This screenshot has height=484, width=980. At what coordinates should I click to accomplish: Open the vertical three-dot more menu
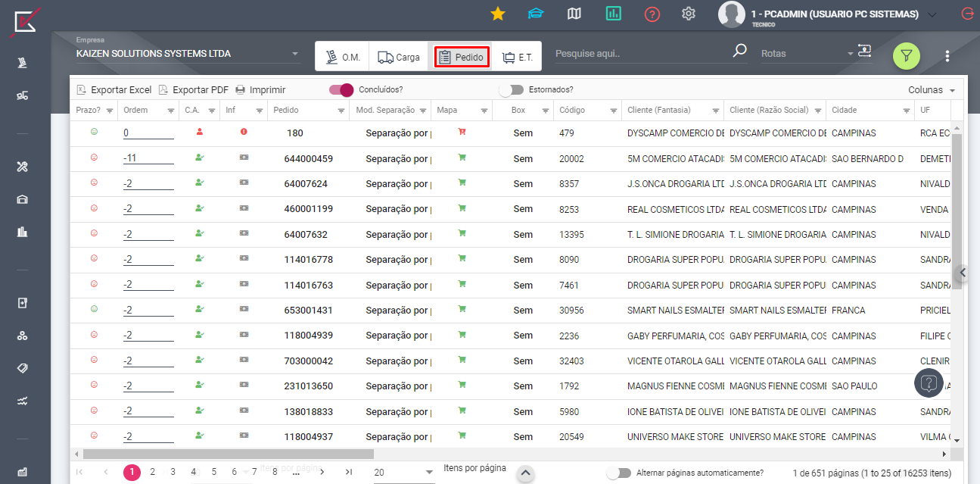(x=947, y=56)
